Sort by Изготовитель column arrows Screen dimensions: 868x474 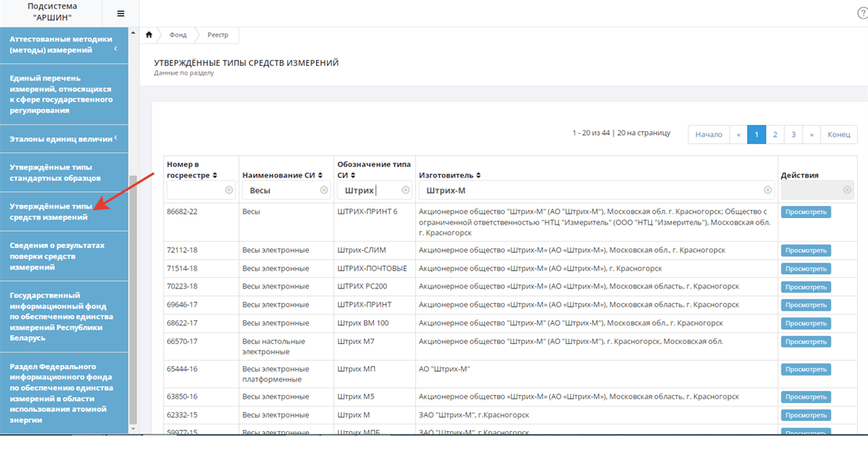478,175
